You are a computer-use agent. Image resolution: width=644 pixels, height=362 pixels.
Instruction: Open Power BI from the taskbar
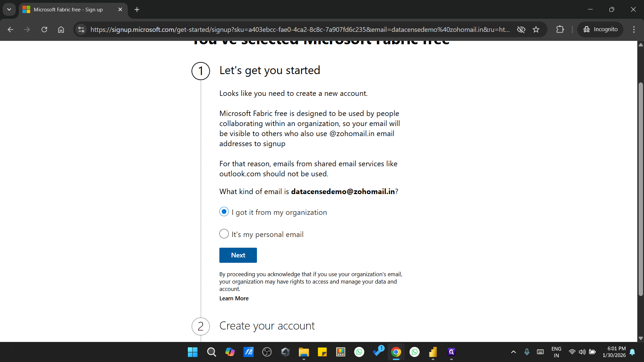tap(433, 352)
